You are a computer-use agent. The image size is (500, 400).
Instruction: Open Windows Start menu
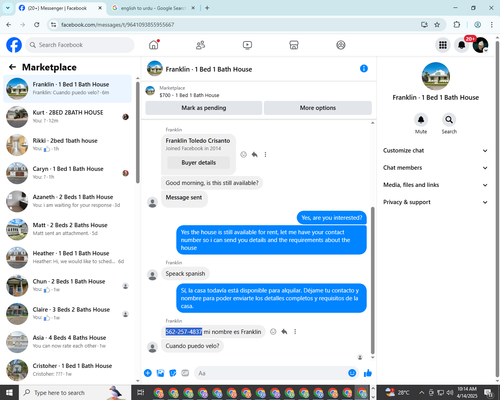pos(9,392)
